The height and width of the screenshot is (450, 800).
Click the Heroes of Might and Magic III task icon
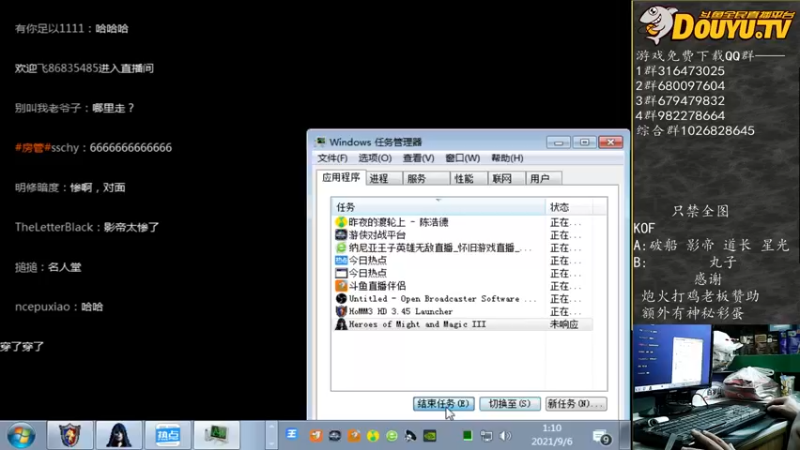pyautogui.click(x=341, y=324)
